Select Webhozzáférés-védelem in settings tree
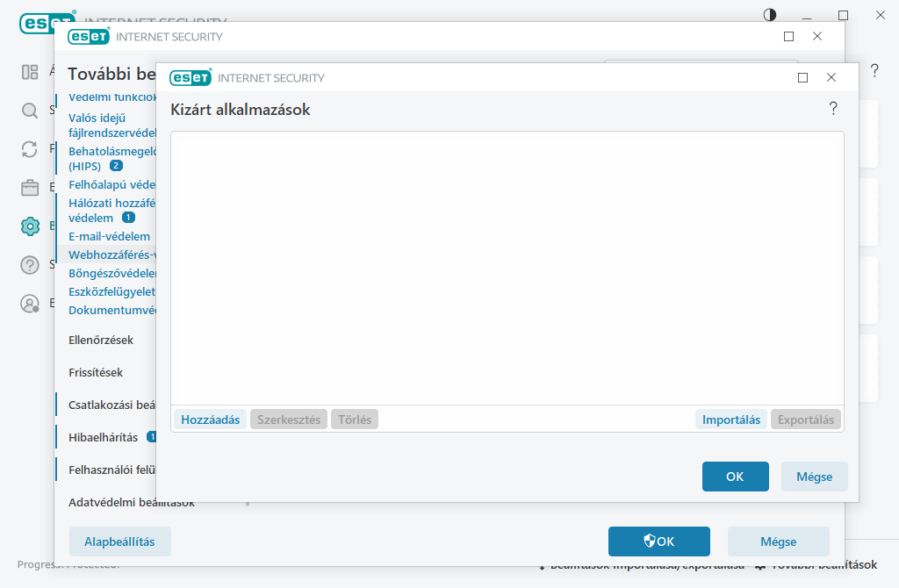Image resolution: width=899 pixels, height=588 pixels. point(112,255)
